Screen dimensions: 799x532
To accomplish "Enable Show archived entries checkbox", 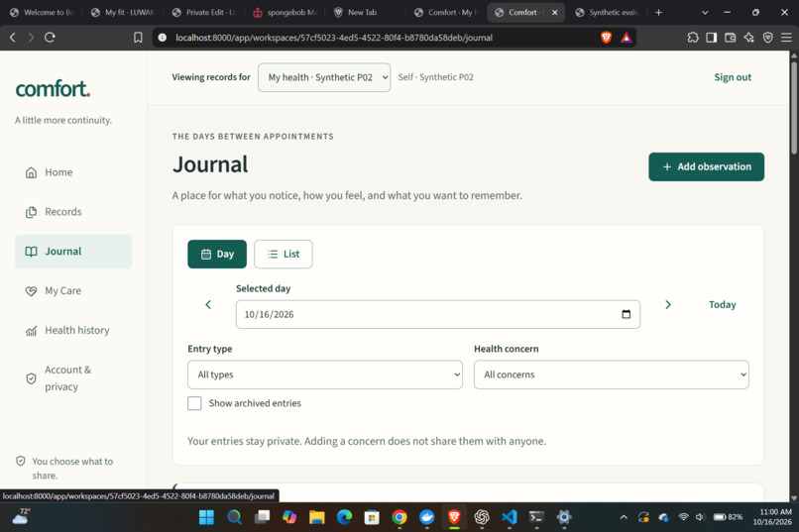I will tap(194, 403).
